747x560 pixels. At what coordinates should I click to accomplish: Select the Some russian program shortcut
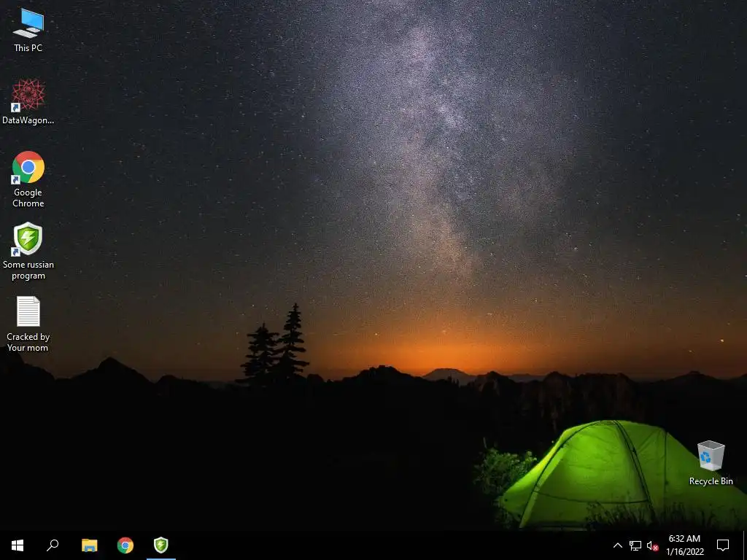coord(28,252)
